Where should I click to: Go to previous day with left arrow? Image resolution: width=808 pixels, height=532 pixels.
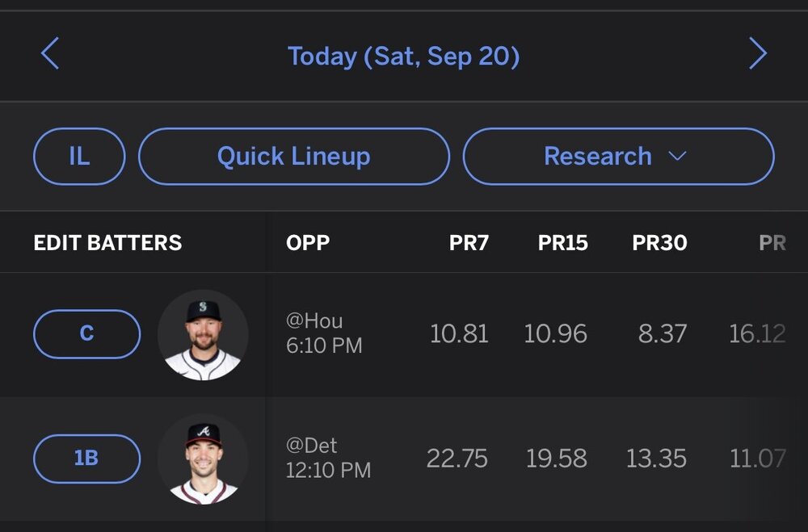coord(50,56)
